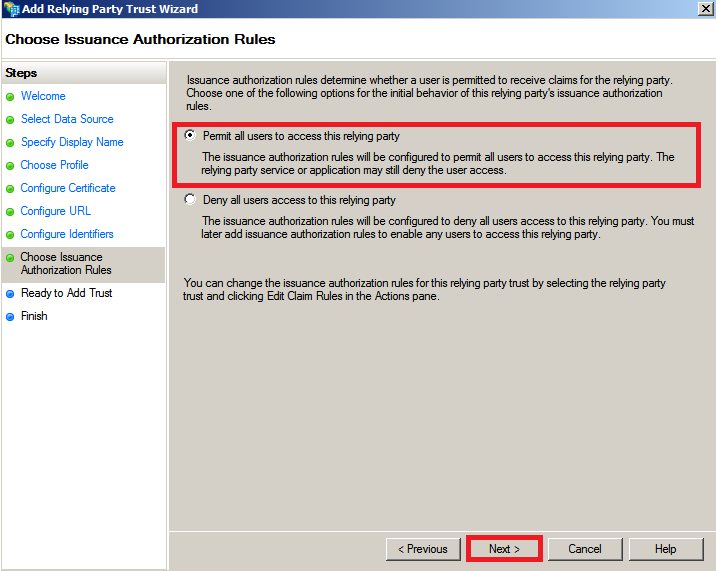Click the Permit option description paragraph

click(438, 164)
